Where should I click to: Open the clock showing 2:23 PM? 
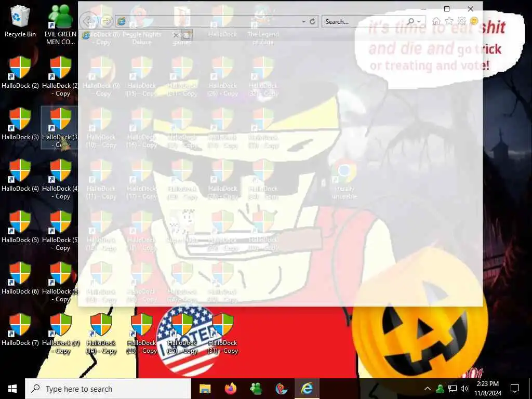487,389
